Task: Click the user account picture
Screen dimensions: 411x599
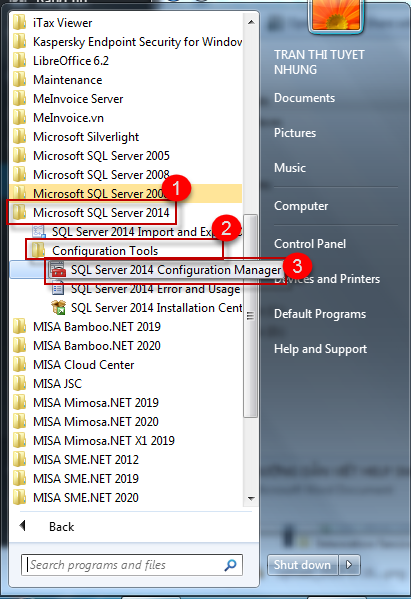Action: click(336, 16)
